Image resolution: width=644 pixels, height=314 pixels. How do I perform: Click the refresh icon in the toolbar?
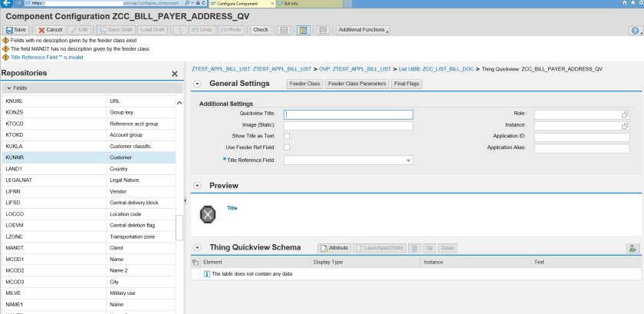[179, 30]
